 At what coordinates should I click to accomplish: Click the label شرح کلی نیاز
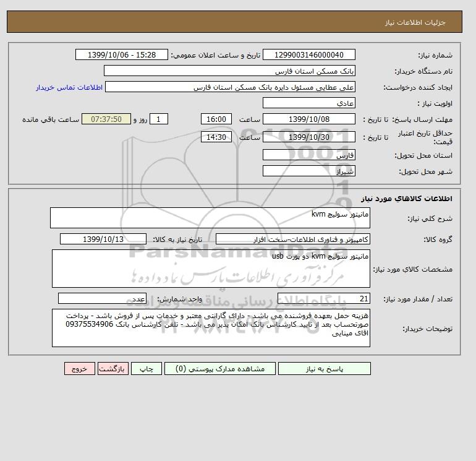(x=430, y=218)
